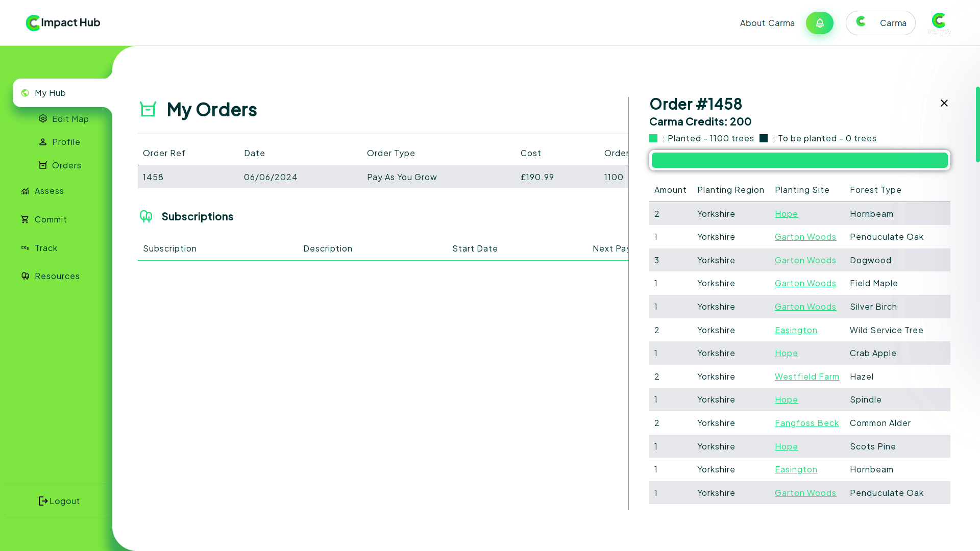The width and height of the screenshot is (980, 551).
Task: Click the planted trees progress bar
Action: [799, 160]
